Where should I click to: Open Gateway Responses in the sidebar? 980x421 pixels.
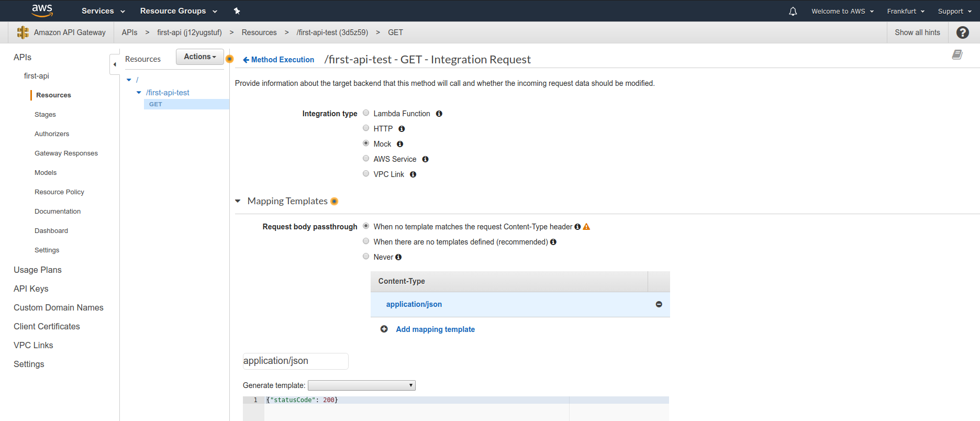tap(66, 153)
